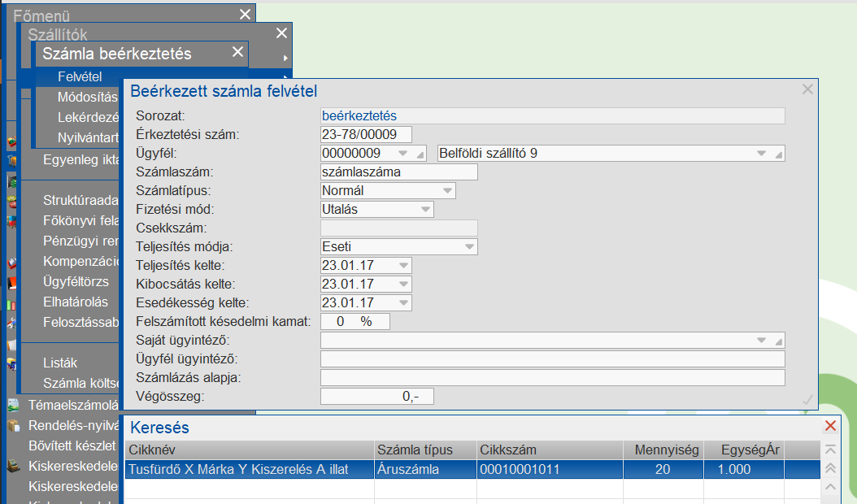Click the Kiskereskedelem cash register icon
The height and width of the screenshot is (504, 857).
(x=12, y=467)
